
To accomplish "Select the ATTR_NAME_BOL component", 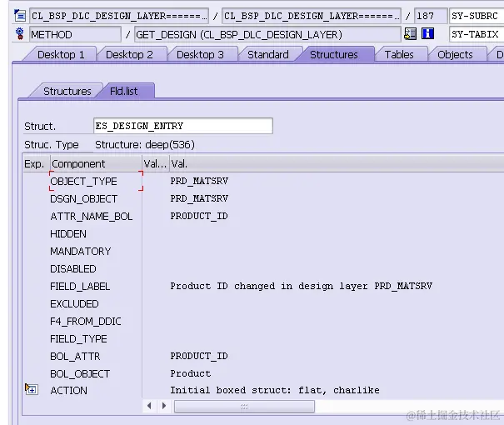I will (x=92, y=217).
